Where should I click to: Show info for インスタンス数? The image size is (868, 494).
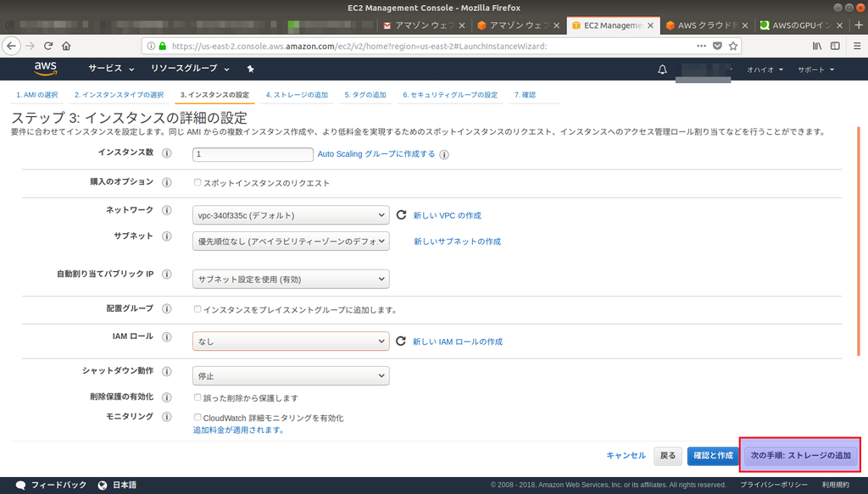(167, 153)
